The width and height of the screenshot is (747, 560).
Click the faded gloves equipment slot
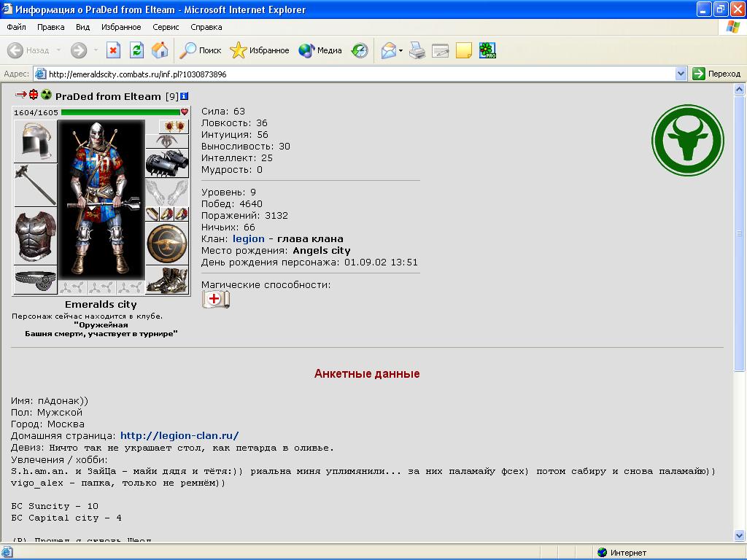click(x=167, y=192)
